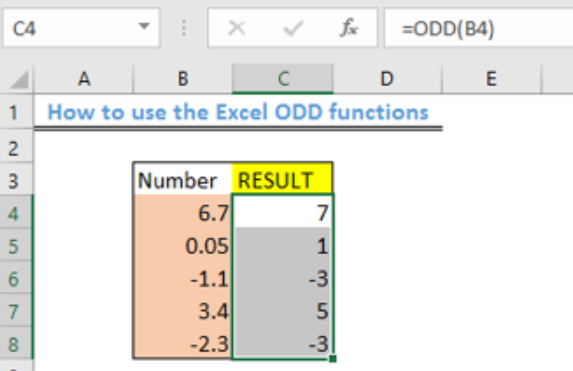Select the column C header
This screenshot has width=573, height=371.
(282, 79)
